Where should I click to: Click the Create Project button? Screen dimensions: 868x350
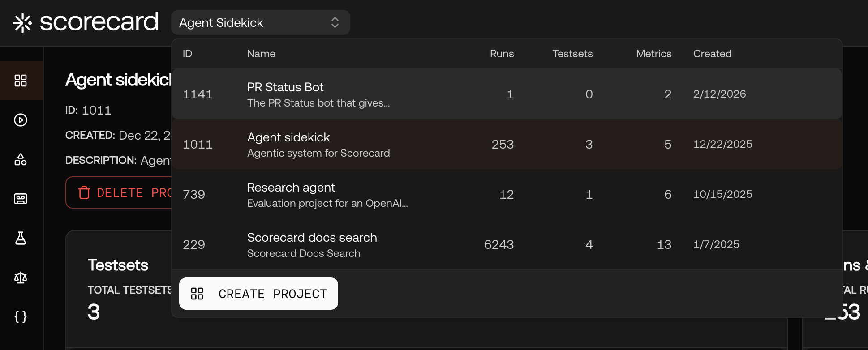point(258,294)
